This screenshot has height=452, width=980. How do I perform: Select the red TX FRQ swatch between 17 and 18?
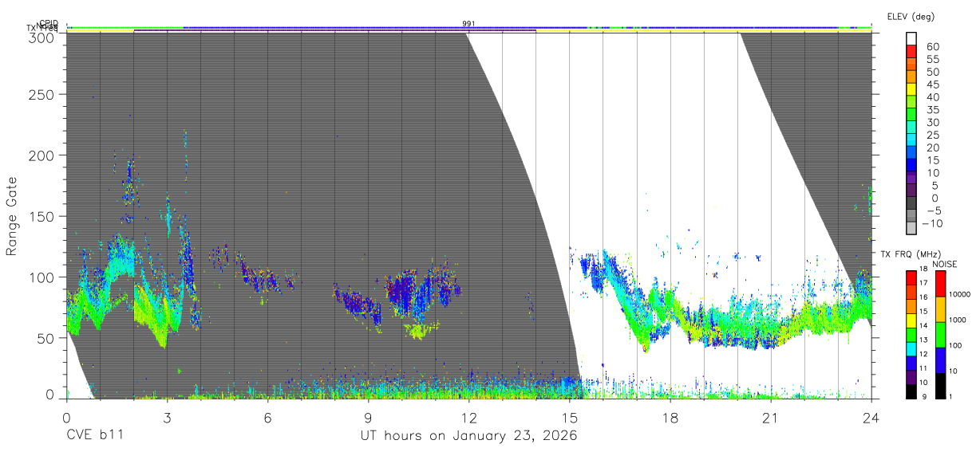tap(911, 278)
